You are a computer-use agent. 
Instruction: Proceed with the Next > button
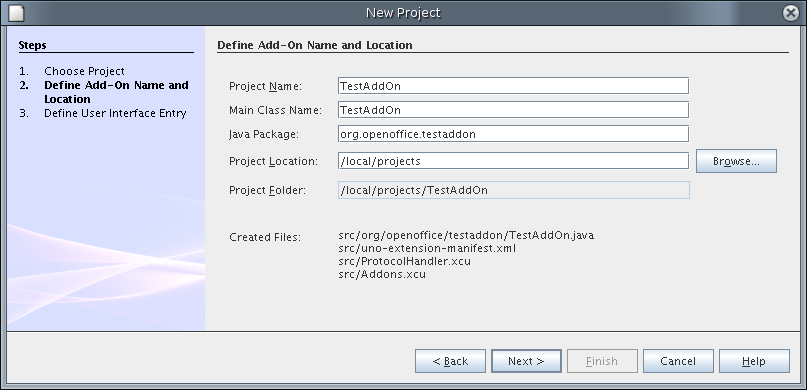[526, 361]
